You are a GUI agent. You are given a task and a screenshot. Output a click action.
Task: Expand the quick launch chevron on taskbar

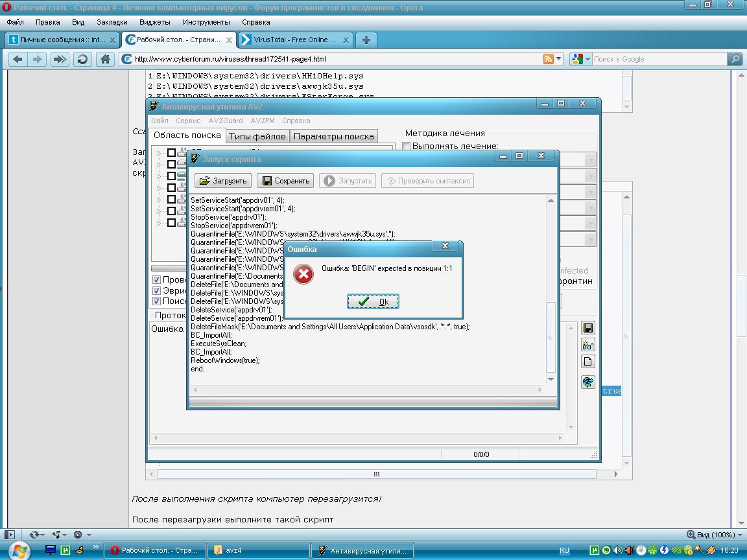coord(95,546)
